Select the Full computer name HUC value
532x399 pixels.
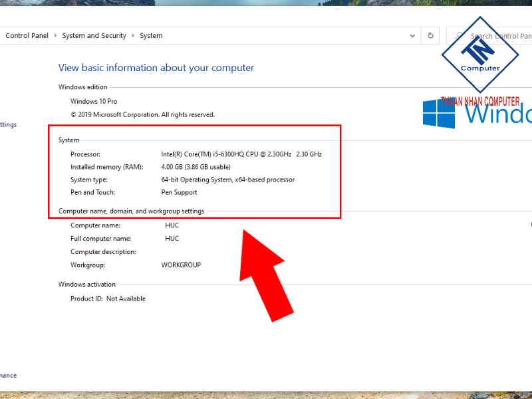tap(172, 239)
